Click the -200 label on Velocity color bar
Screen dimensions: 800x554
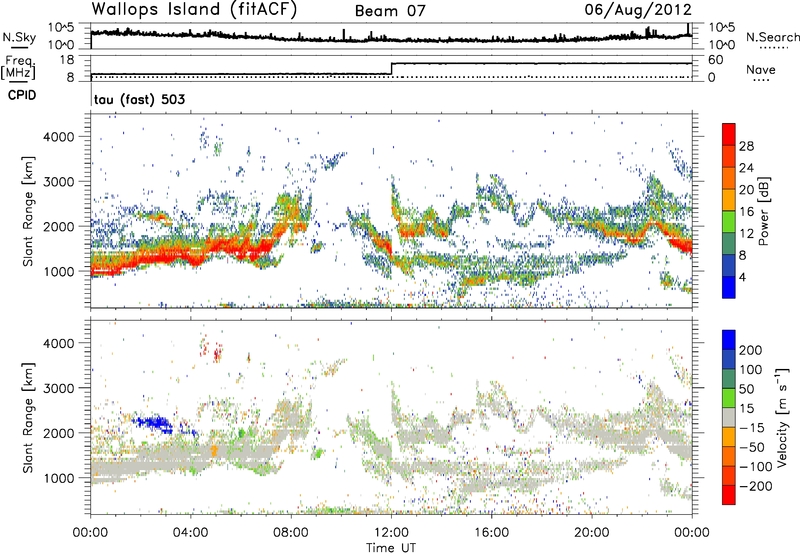coord(756,486)
